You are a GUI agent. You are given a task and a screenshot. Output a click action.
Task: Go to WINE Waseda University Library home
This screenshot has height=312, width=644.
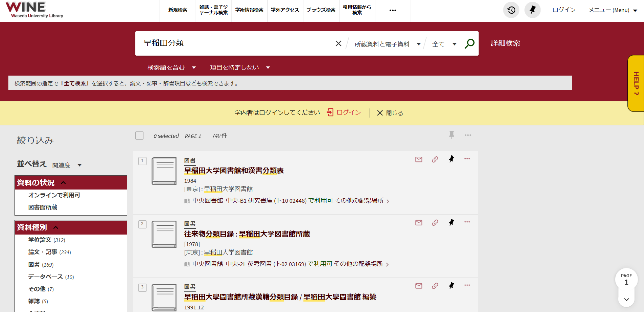(x=34, y=9)
